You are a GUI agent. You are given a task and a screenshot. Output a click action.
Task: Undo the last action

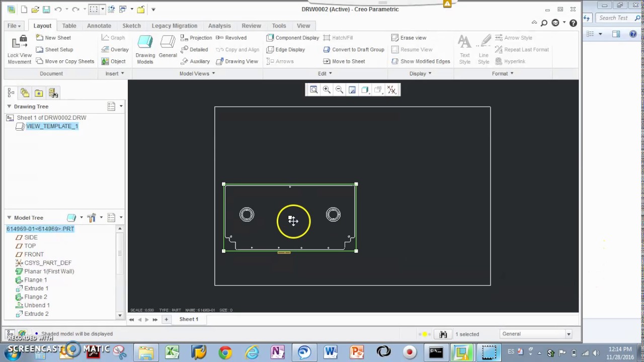click(58, 9)
